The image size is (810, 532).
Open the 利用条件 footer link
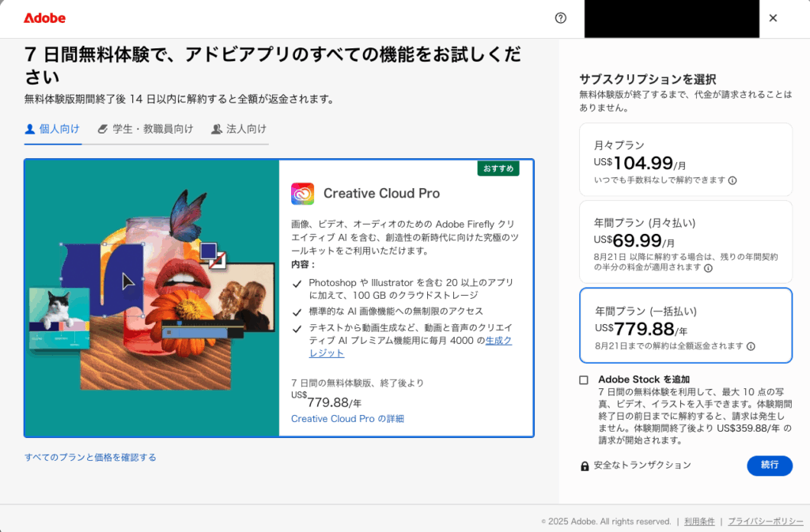point(699,522)
